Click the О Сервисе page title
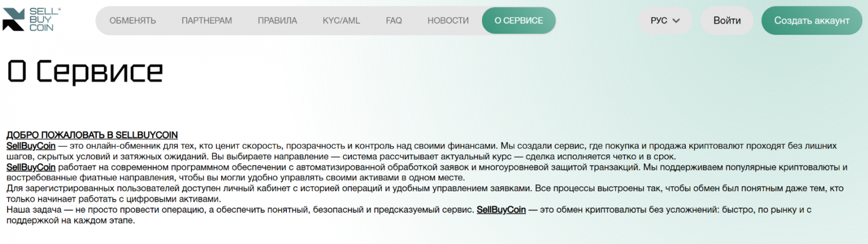 [x=85, y=72]
